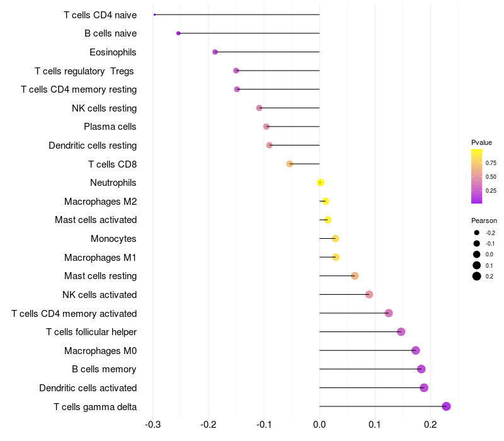Select the Pearson 0.0 legend circle
The width and height of the screenshot is (504, 441).
[x=477, y=255]
